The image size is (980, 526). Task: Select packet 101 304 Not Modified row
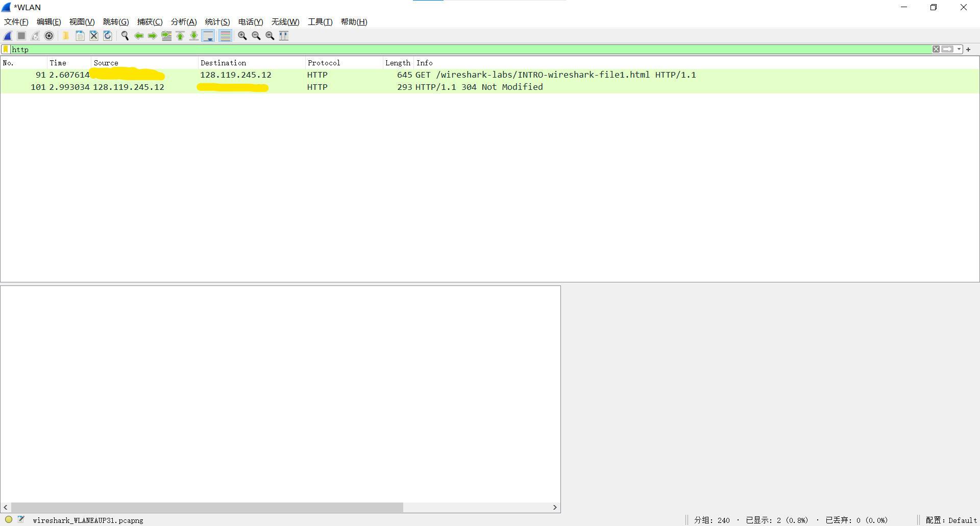click(x=490, y=87)
